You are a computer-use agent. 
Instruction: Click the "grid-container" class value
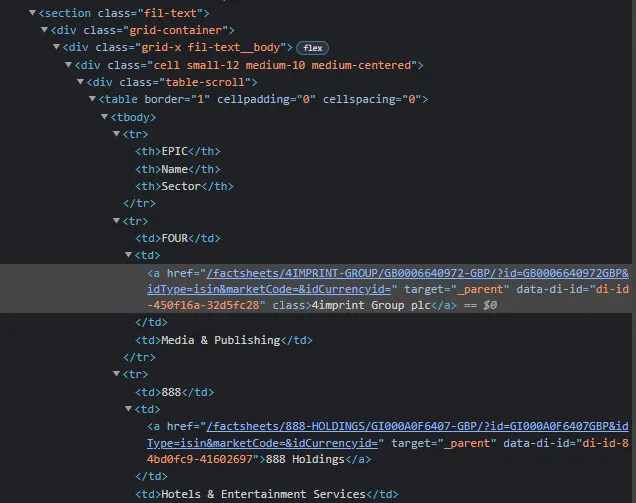[176, 30]
